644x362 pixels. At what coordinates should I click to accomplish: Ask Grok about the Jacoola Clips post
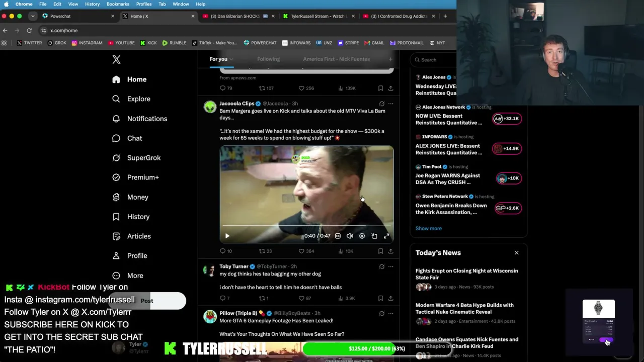pos(382,104)
